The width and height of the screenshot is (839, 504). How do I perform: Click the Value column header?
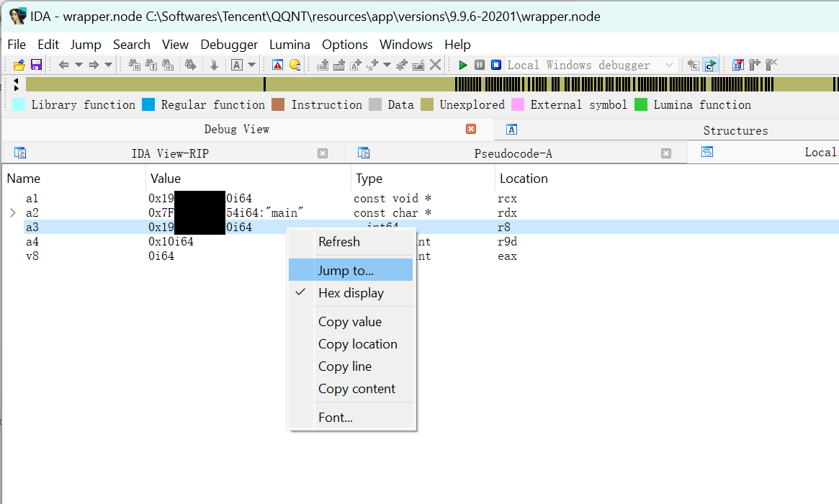(166, 179)
